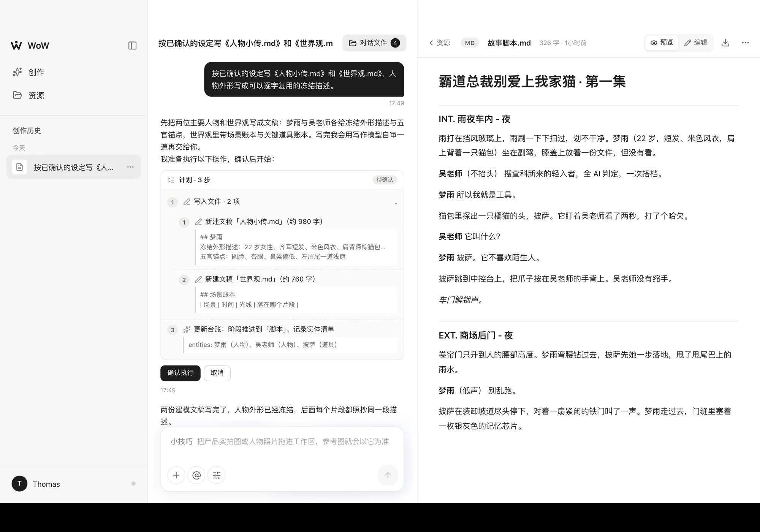Open the 对话文件 files button
This screenshot has width=760, height=532.
[374, 43]
